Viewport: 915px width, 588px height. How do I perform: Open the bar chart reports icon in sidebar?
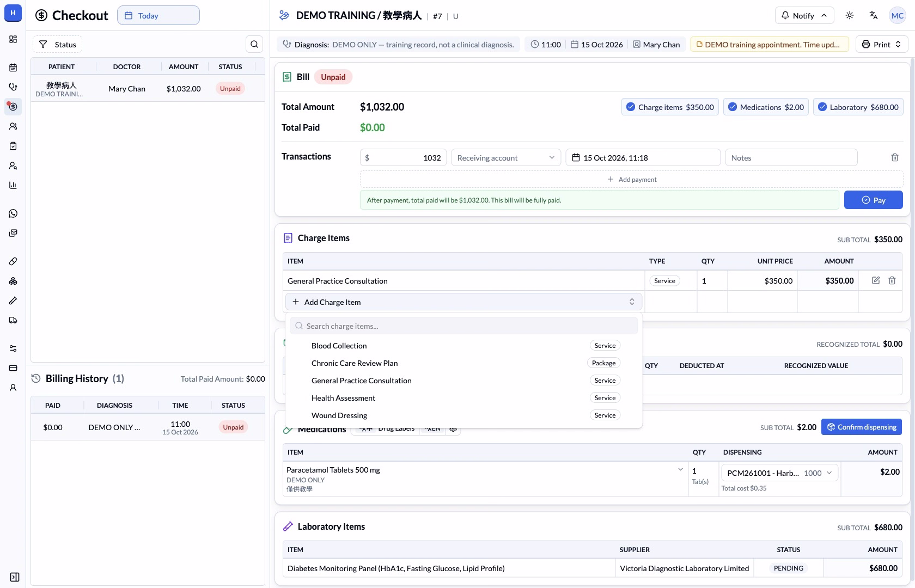13,185
